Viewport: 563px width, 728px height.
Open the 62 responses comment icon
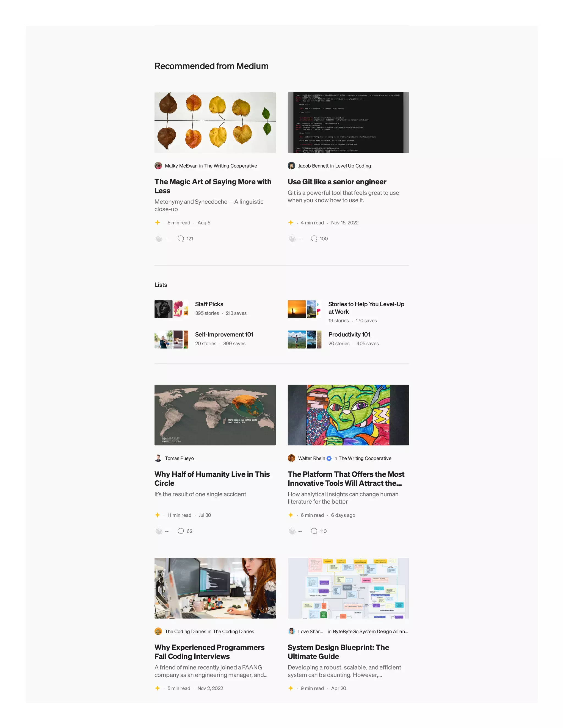pyautogui.click(x=181, y=531)
